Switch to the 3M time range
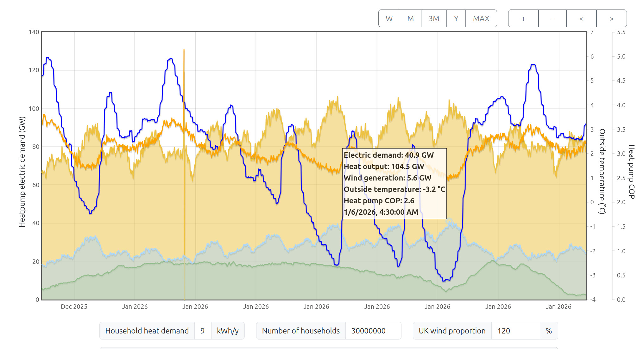Viewport: 644px width, 349px height. point(434,19)
